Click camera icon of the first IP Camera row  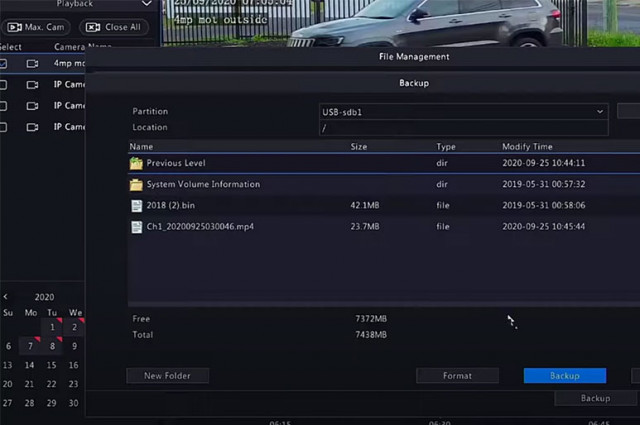pyautogui.click(x=32, y=85)
